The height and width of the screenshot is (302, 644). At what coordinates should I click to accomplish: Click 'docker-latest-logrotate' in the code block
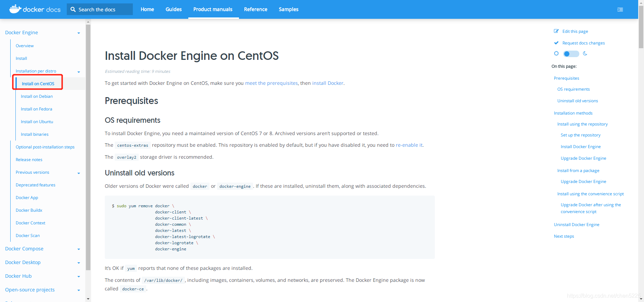point(182,237)
